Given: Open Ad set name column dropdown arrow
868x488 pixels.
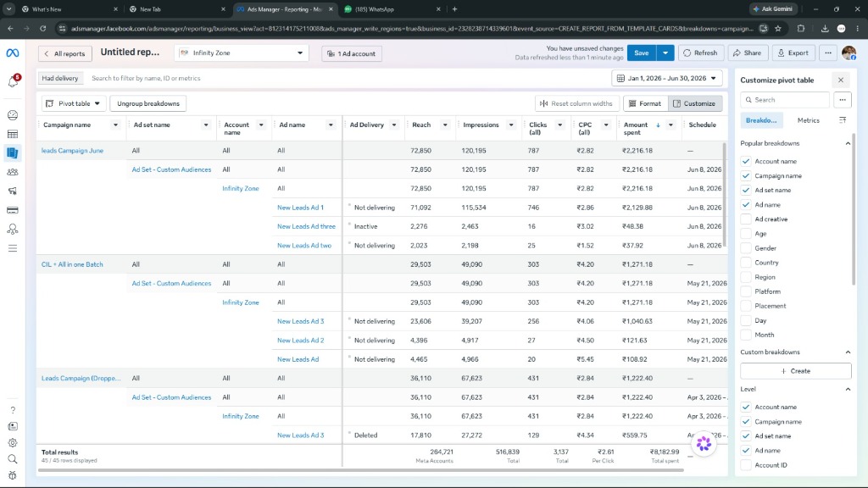Looking at the screenshot, I should [x=206, y=125].
